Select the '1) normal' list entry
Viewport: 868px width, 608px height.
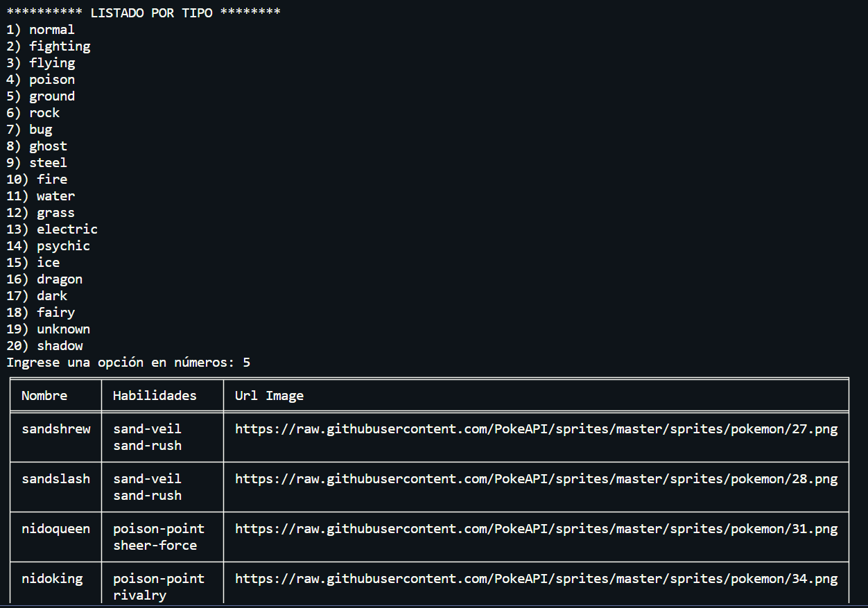click(x=40, y=30)
